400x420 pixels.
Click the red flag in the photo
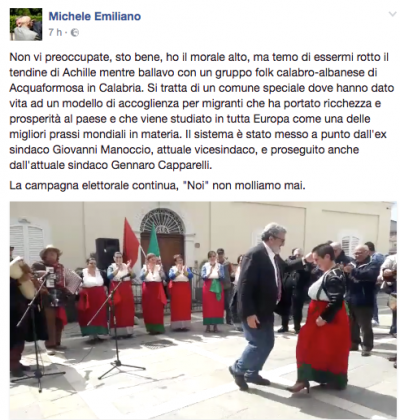click(131, 241)
